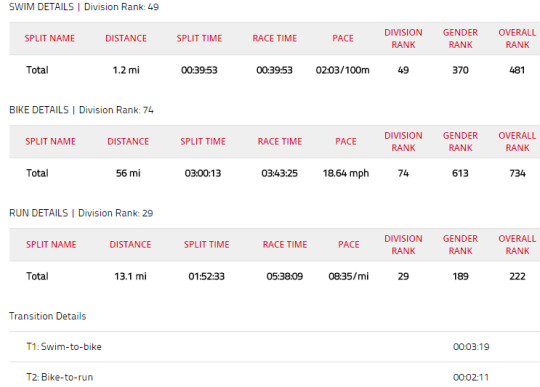Viewport: 540px width, 387px height.
Task: Click the SWIM DETAILS section heading
Action: [x=84, y=7]
